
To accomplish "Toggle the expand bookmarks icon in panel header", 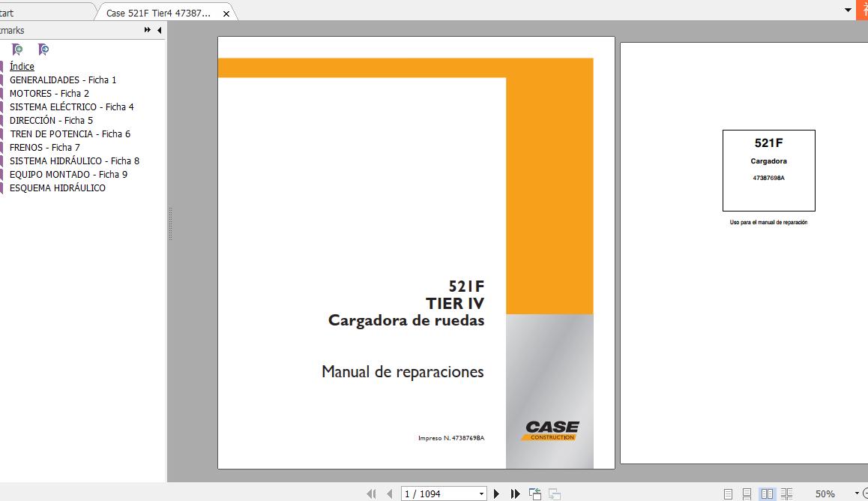I will pyautogui.click(x=148, y=30).
